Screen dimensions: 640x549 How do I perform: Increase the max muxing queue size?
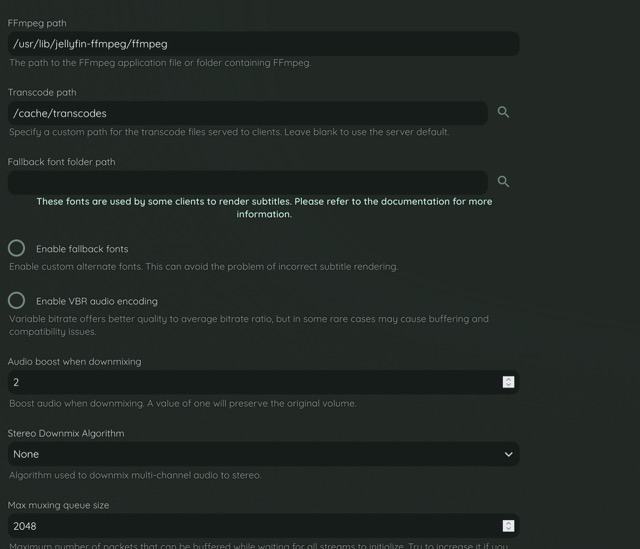(x=508, y=523)
